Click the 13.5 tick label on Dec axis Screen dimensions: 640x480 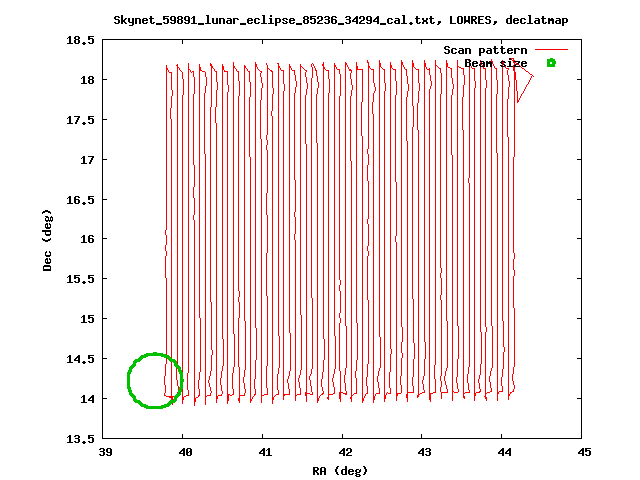[80, 439]
